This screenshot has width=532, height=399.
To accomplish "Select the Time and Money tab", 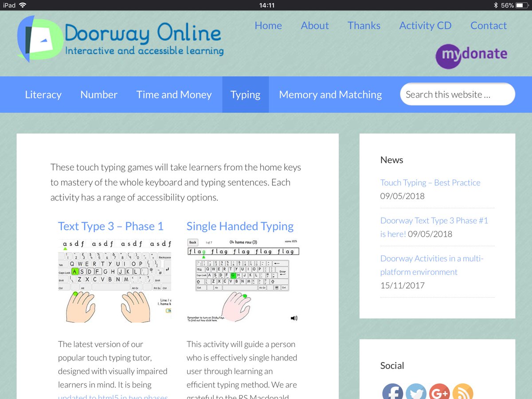I will (x=174, y=94).
